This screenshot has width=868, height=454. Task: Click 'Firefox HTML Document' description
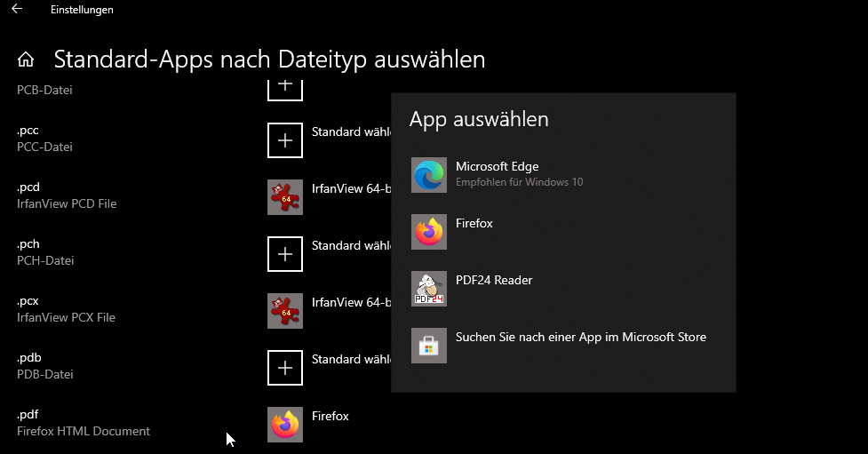[x=84, y=431]
